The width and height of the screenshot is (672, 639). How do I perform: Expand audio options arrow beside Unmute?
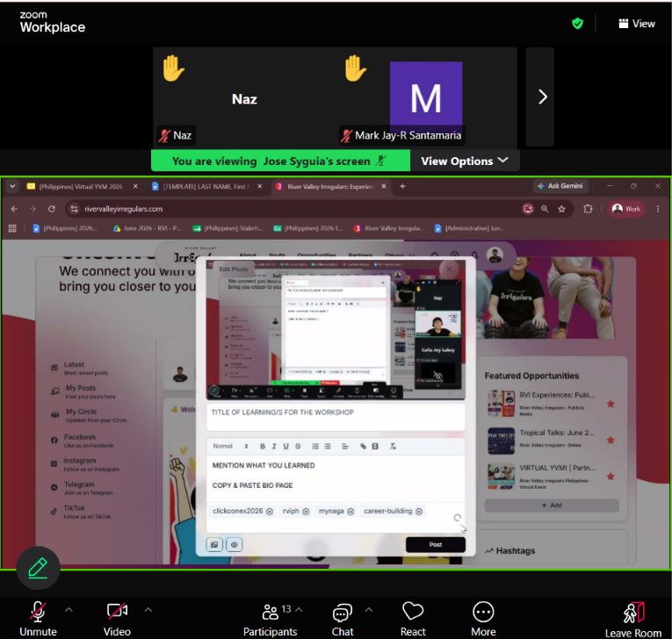pos(69,610)
